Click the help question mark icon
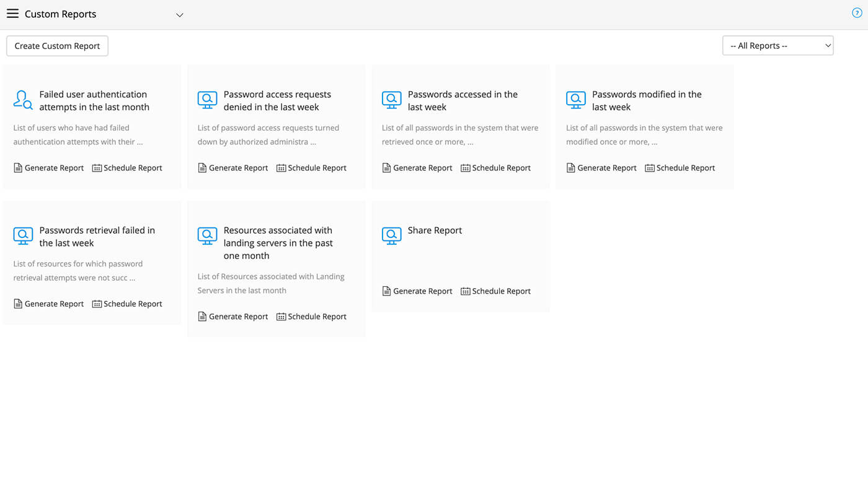The height and width of the screenshot is (500, 868). (857, 13)
